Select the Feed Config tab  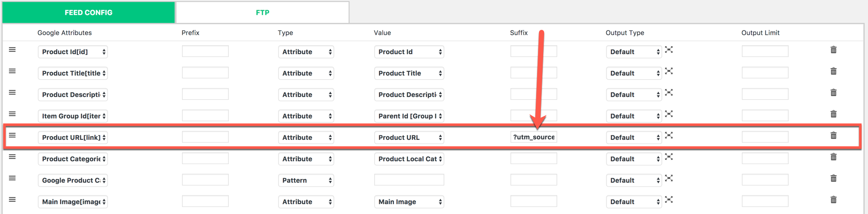click(x=89, y=13)
